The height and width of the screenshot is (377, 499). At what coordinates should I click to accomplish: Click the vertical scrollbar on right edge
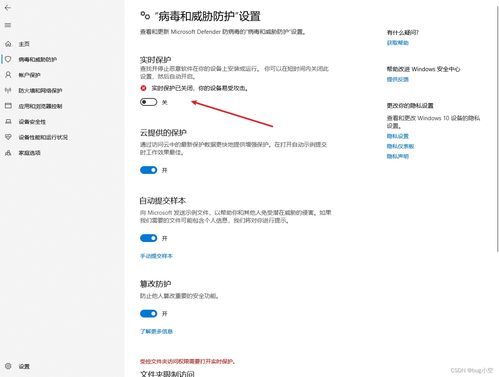coord(497,128)
